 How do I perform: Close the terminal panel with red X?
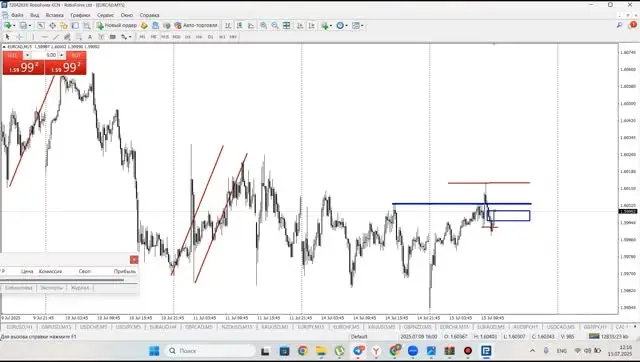click(x=134, y=260)
